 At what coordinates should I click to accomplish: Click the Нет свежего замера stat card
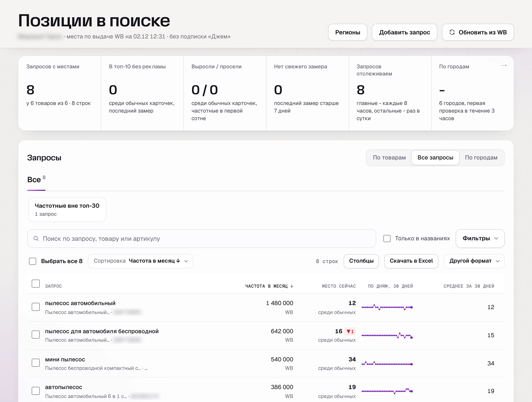(307, 93)
